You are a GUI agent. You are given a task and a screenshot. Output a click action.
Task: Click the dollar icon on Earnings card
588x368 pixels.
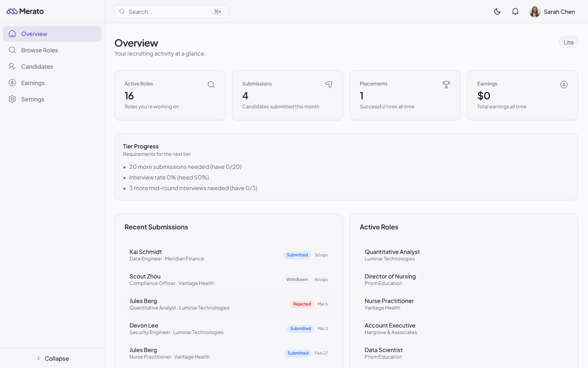(x=564, y=85)
